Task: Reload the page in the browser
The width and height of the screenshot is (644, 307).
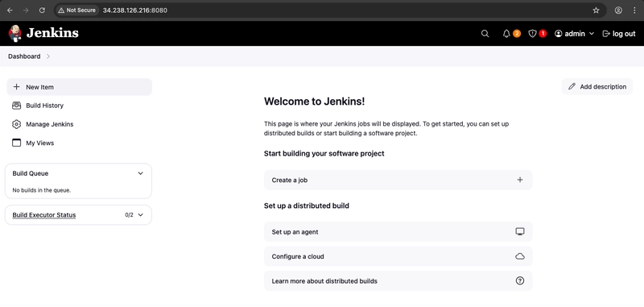Action: pos(42,10)
